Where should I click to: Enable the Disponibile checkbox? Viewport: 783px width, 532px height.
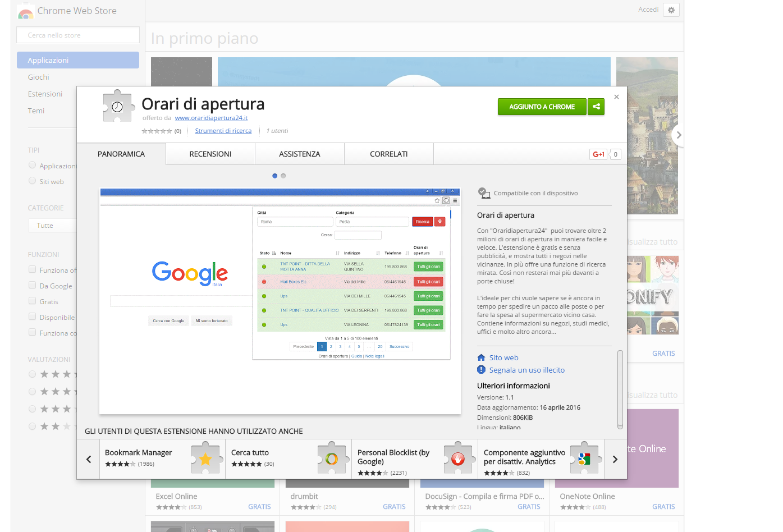[32, 317]
